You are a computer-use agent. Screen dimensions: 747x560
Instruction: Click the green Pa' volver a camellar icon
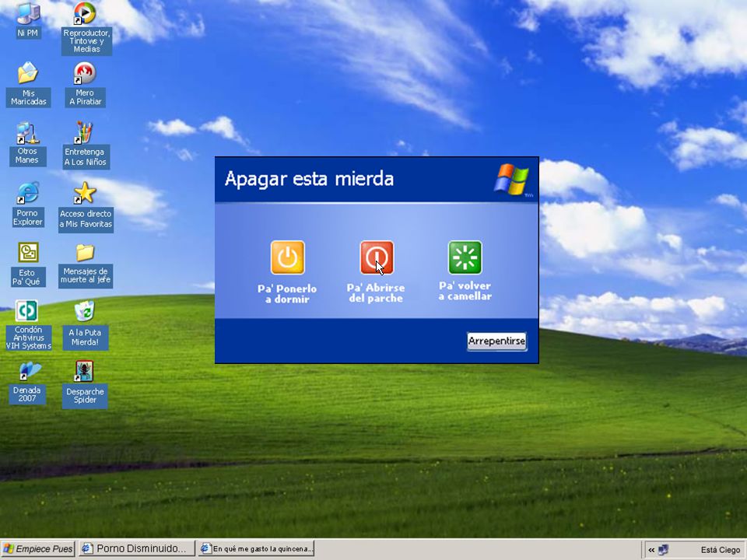(465, 257)
